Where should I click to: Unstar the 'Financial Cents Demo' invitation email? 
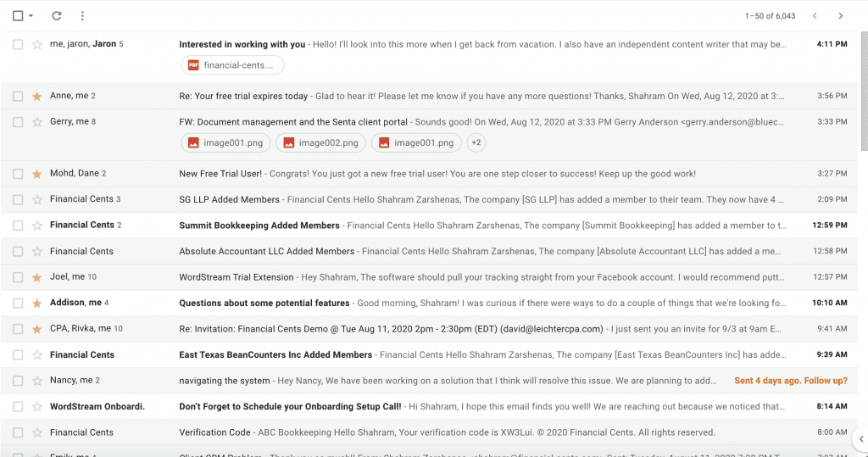[x=37, y=329]
